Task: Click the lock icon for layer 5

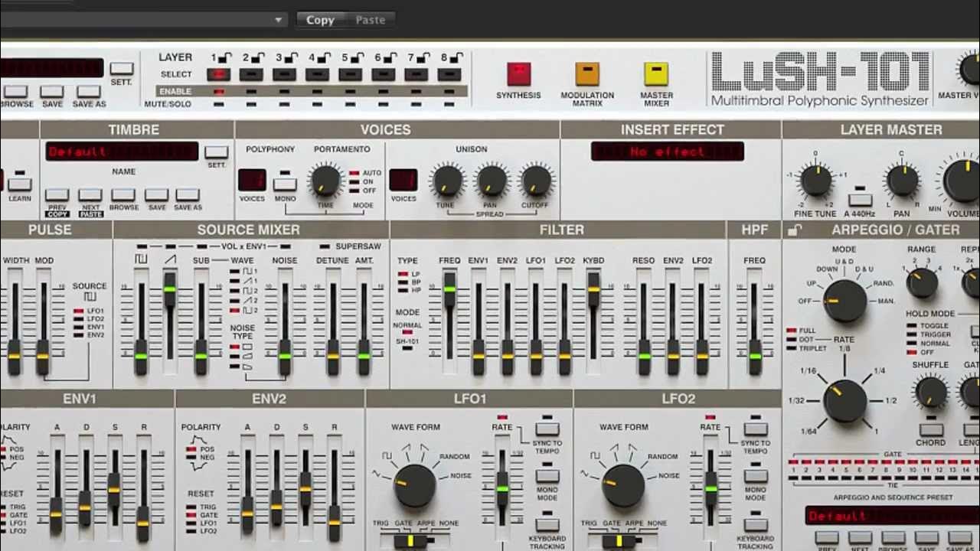Action: (x=358, y=57)
